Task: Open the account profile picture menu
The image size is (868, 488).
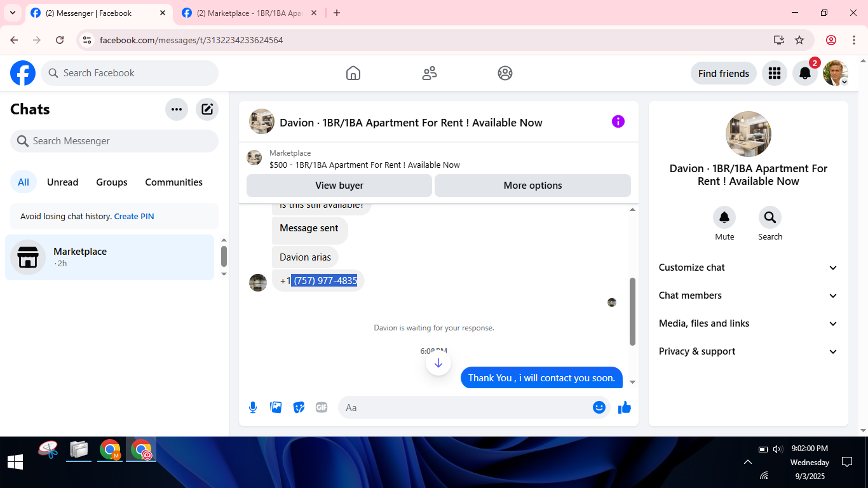Action: click(x=836, y=73)
